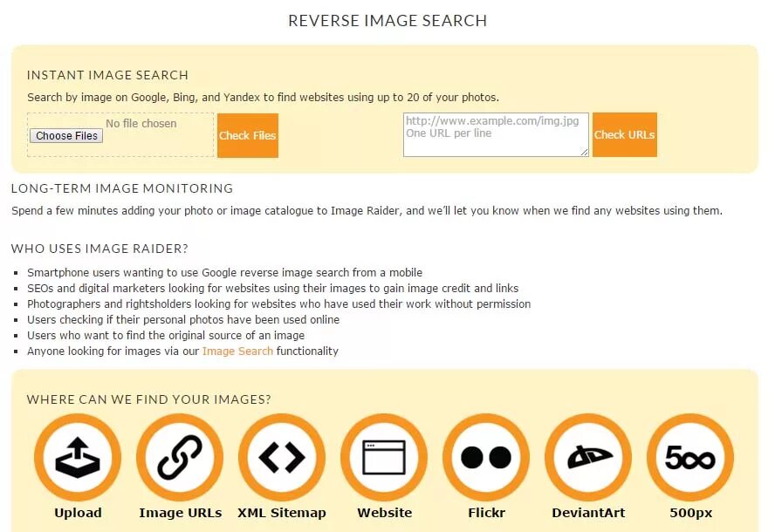Click the 'Flickr' caption

(486, 513)
